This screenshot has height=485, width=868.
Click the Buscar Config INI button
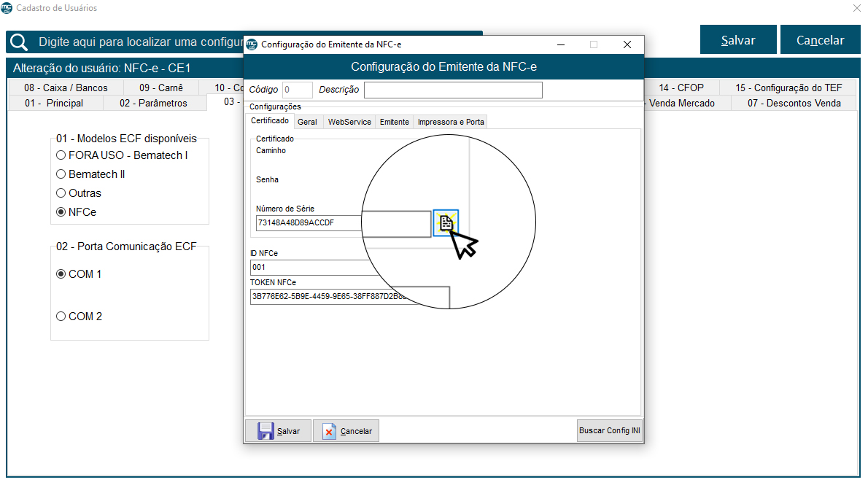[x=609, y=431]
